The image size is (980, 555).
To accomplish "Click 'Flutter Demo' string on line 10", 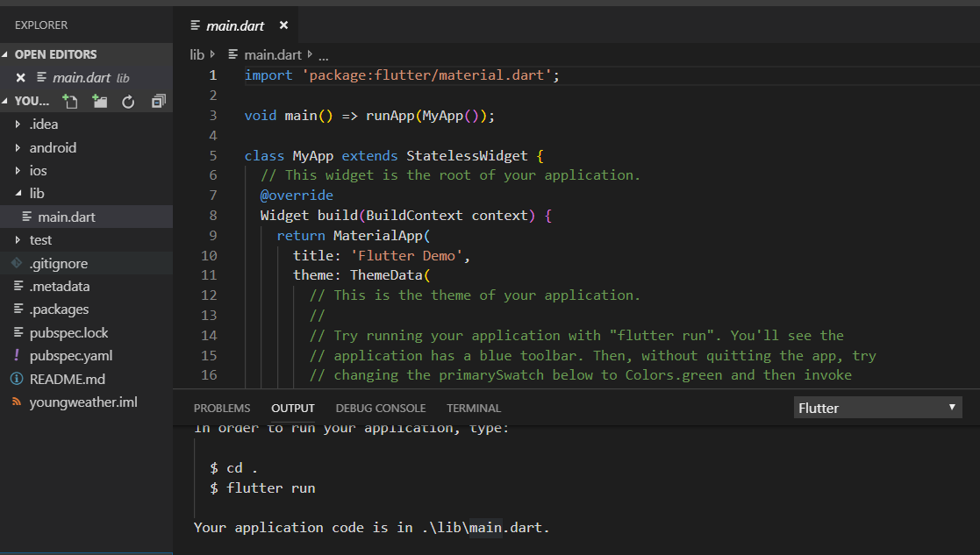I will point(406,255).
